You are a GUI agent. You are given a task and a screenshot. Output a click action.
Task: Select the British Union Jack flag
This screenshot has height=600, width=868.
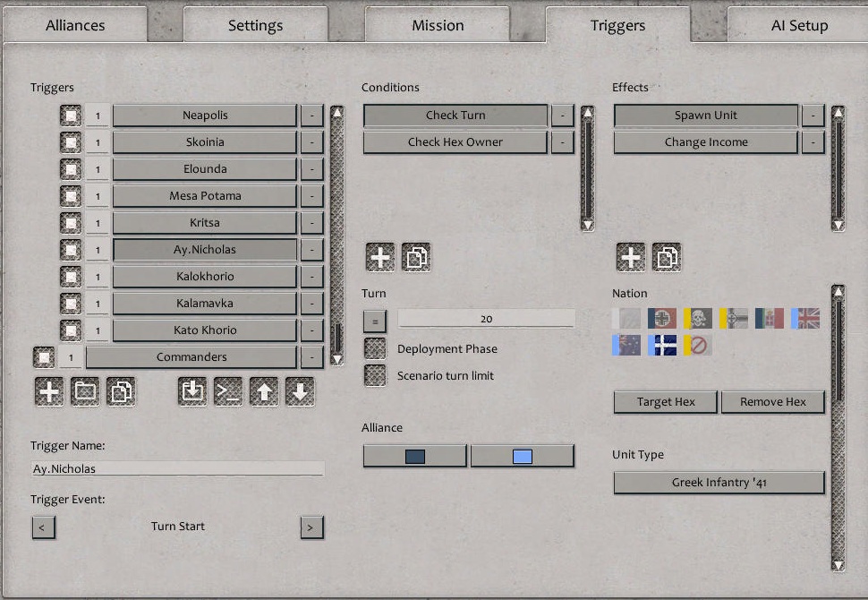pyautogui.click(x=805, y=319)
